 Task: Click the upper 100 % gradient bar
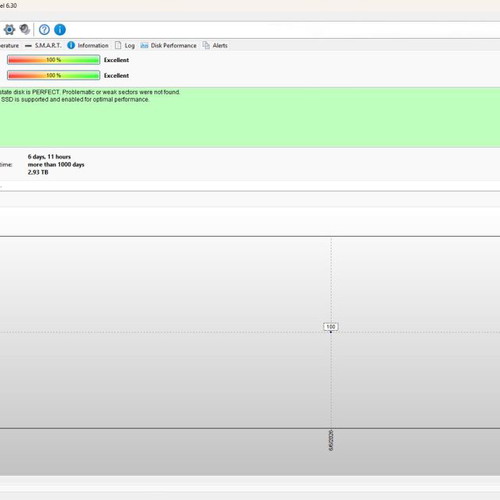pyautogui.click(x=53, y=60)
